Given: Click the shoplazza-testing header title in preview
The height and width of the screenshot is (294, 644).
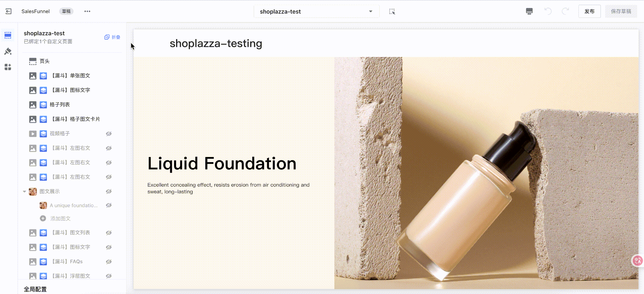Looking at the screenshot, I should pyautogui.click(x=216, y=44).
